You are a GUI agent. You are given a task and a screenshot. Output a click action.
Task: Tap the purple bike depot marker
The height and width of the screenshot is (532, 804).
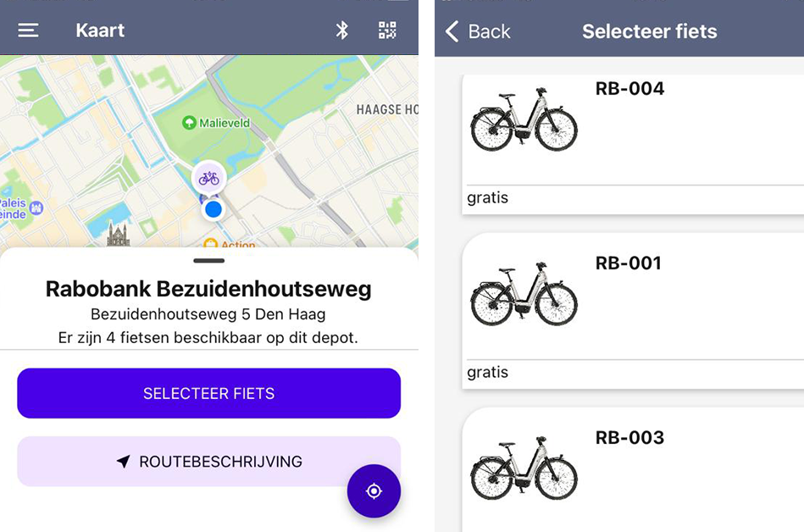[x=208, y=179]
